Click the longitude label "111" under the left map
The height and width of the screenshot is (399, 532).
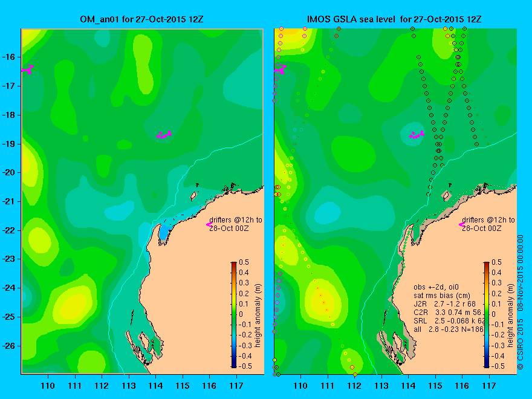(x=74, y=386)
